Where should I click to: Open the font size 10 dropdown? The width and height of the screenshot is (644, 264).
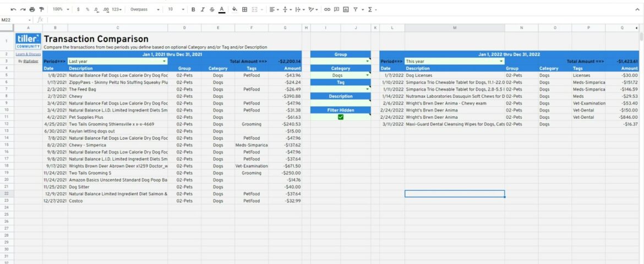coord(176,9)
